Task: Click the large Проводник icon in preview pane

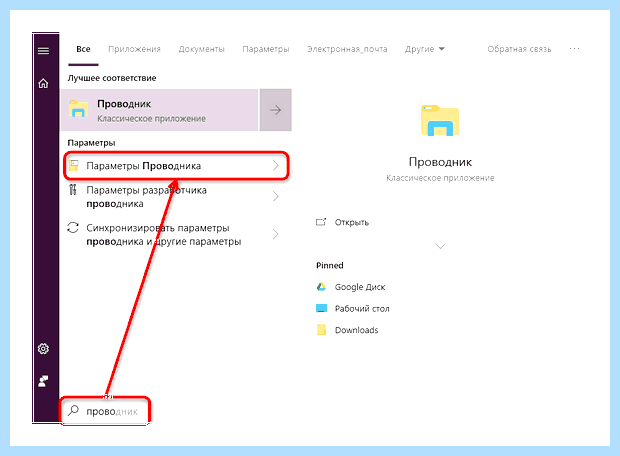Action: 440,120
